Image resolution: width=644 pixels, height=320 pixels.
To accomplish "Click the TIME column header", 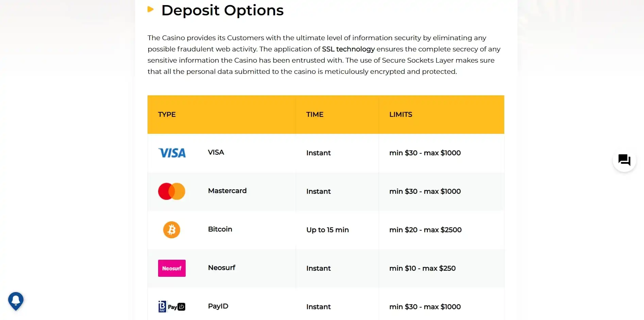I will (x=315, y=115).
